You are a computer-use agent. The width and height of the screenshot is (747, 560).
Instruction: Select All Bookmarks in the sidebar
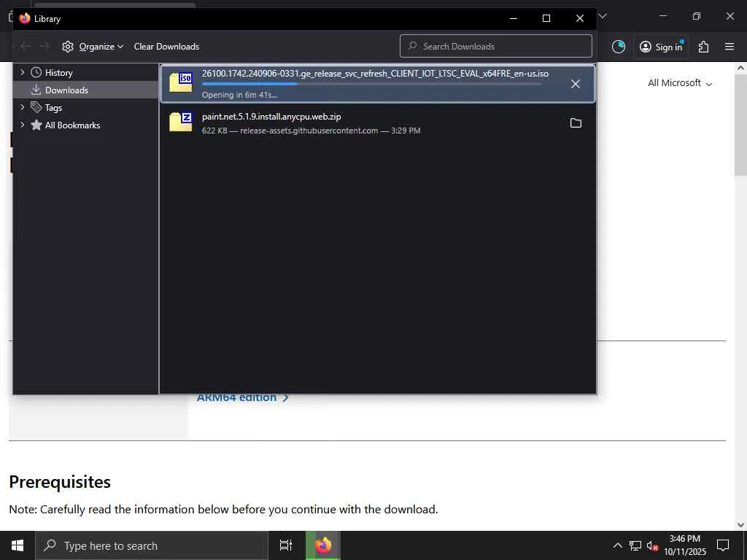[x=72, y=125]
